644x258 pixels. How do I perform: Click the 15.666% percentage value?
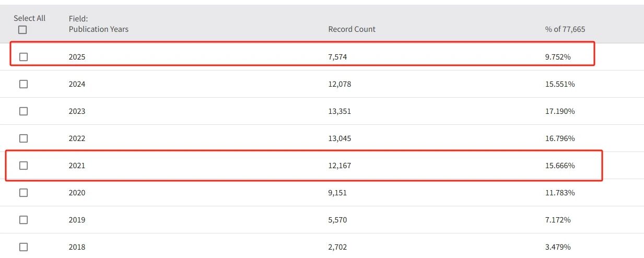click(559, 166)
